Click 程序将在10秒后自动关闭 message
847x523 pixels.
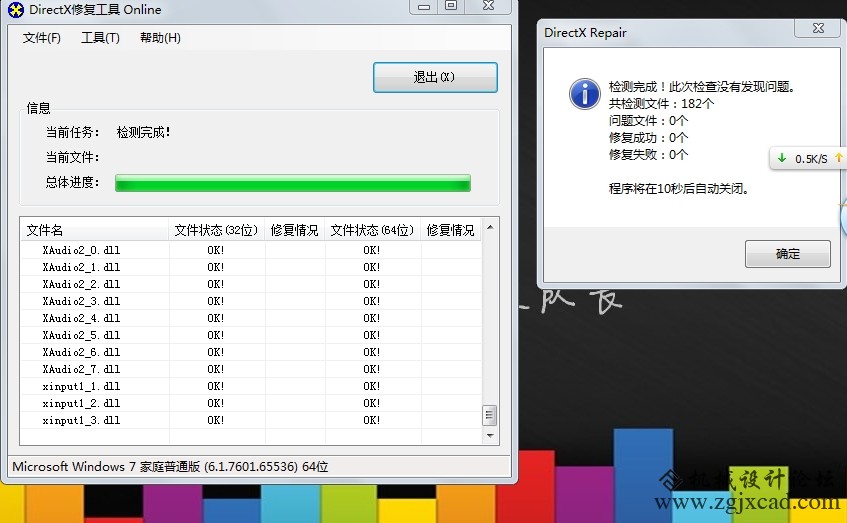tap(678, 189)
